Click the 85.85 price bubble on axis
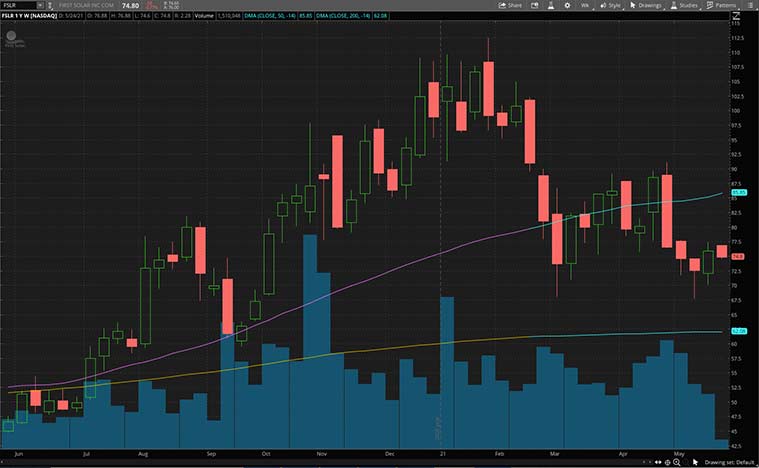Screen dimensions: 759x468 (739, 193)
